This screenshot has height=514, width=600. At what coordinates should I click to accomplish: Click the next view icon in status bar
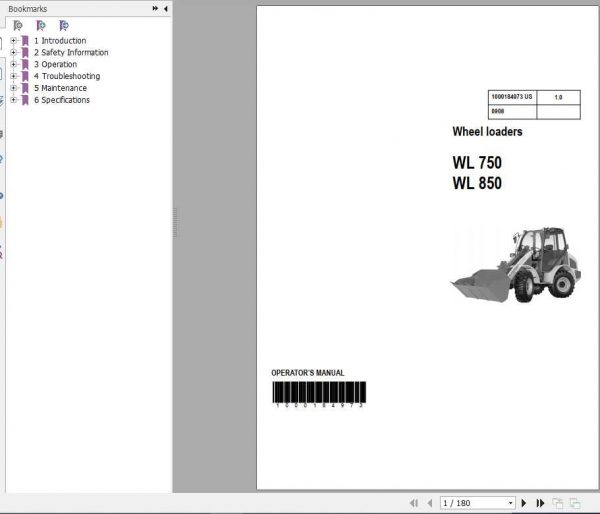tap(575, 503)
